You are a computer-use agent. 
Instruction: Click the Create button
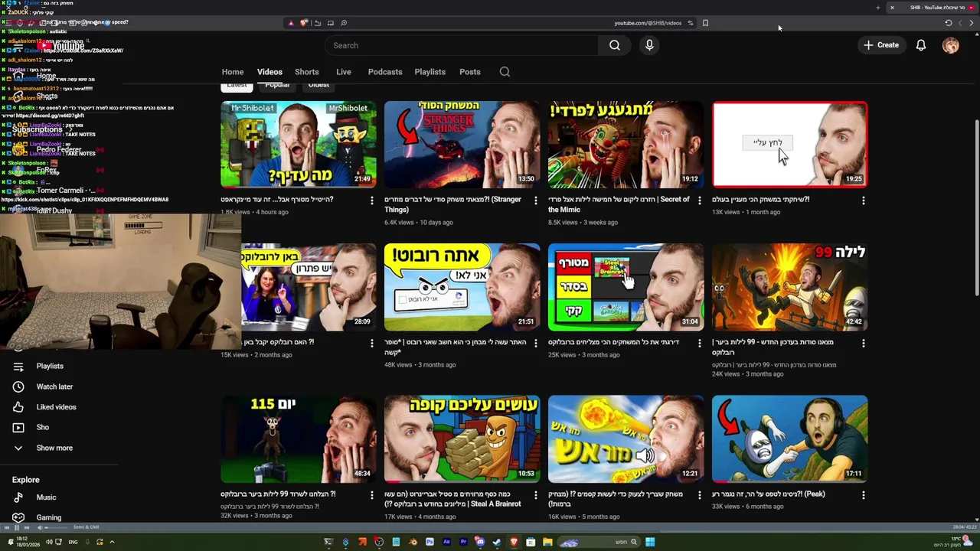click(881, 45)
